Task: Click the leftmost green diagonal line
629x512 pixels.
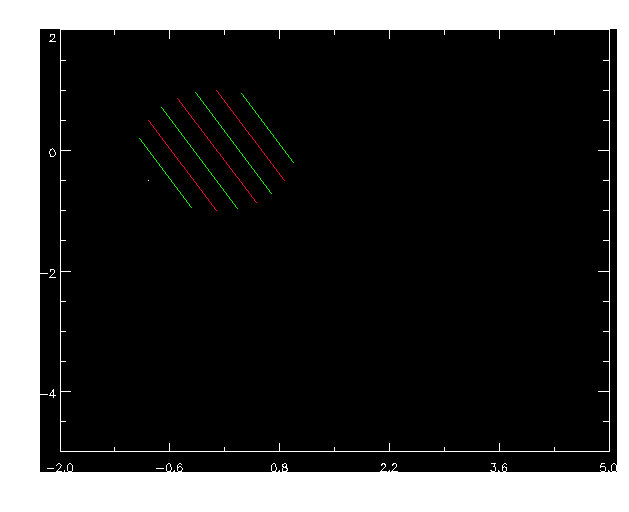Action: coord(165,173)
